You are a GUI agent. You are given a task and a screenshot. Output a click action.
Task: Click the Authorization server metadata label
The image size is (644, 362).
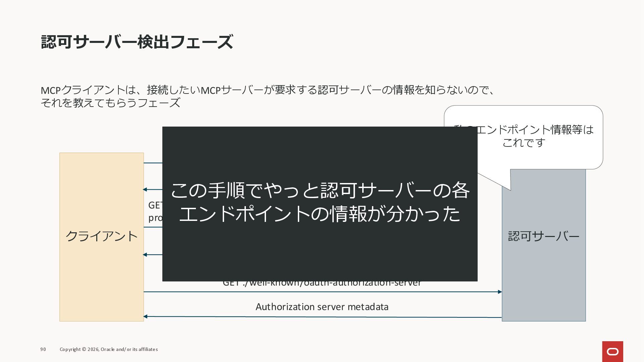(x=322, y=307)
